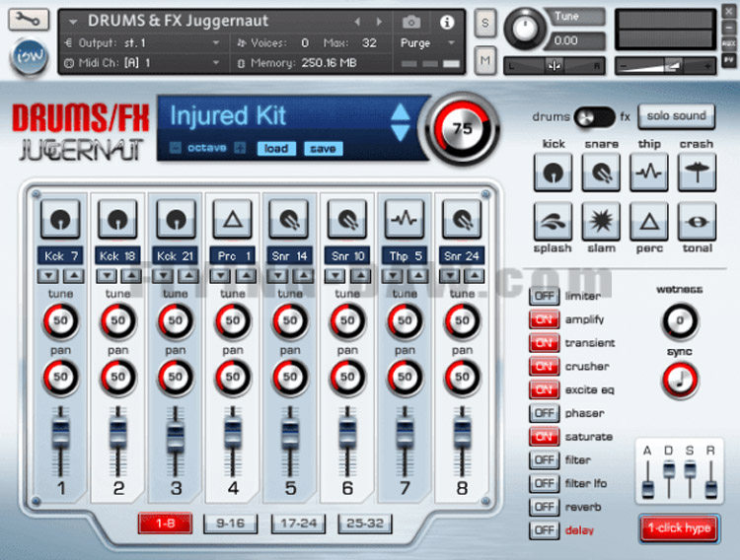Select the slam sound category icon
740x560 pixels.
tap(601, 221)
